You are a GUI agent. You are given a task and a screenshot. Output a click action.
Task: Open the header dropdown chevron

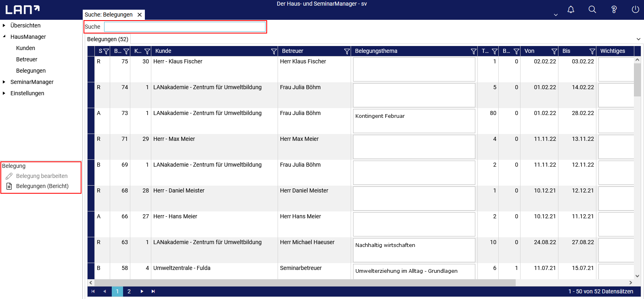coord(556,15)
